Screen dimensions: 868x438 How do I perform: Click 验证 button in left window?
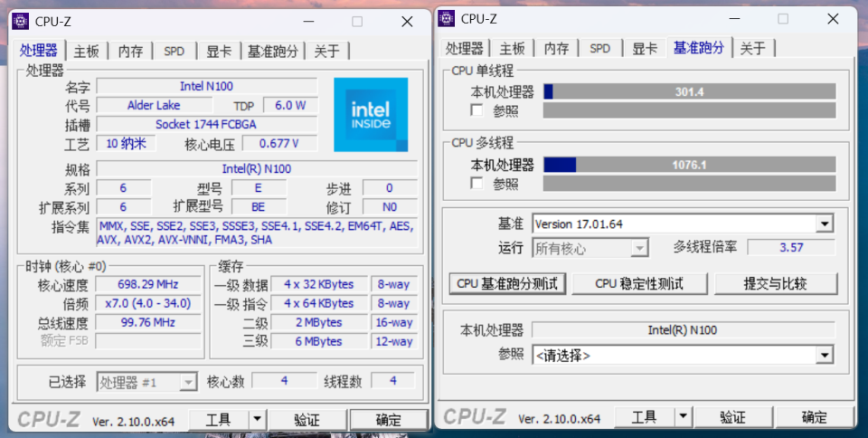pos(307,419)
